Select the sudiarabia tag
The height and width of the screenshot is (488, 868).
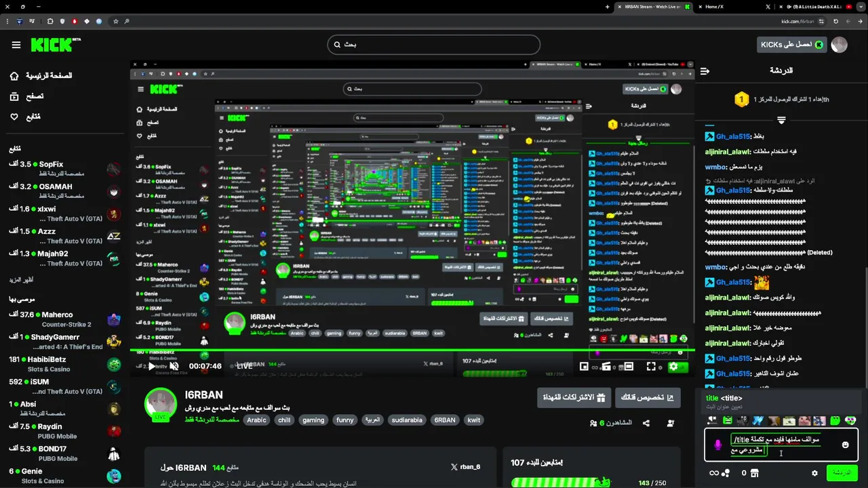[x=407, y=420]
